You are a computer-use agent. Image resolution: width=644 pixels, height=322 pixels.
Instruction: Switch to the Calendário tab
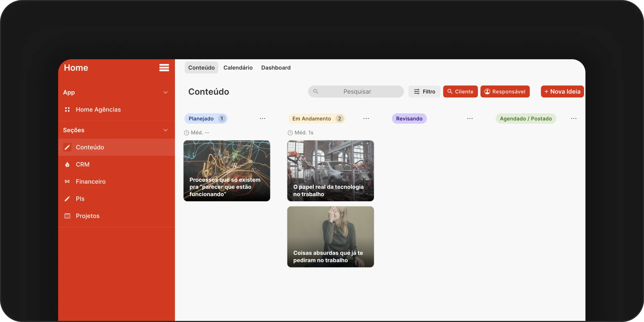point(238,68)
